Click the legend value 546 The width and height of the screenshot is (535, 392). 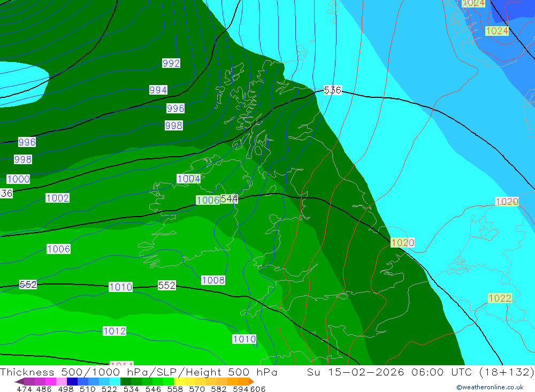(153, 389)
